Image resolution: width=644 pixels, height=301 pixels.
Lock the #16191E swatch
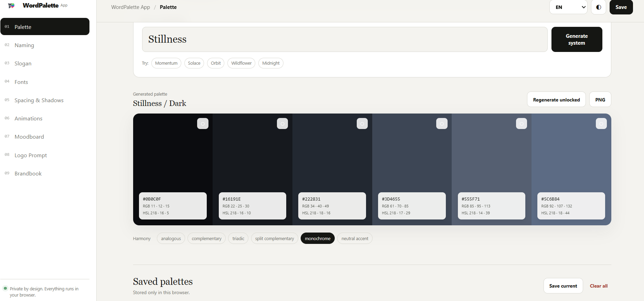coord(282,123)
